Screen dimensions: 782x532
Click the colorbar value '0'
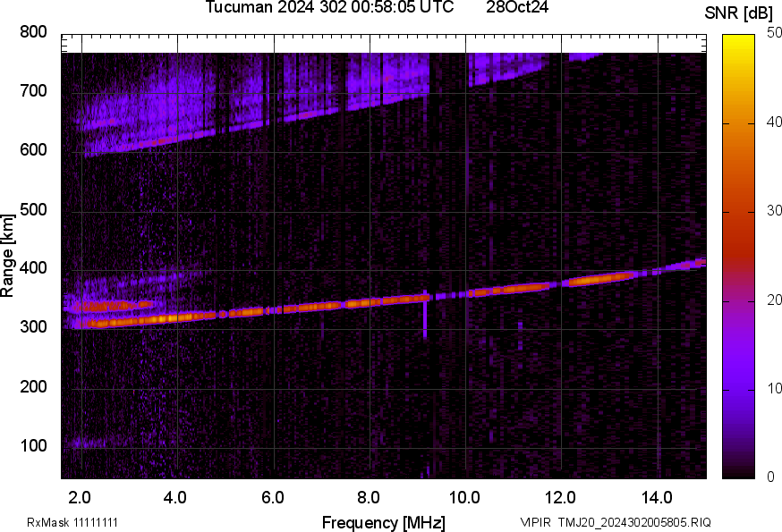[771, 477]
